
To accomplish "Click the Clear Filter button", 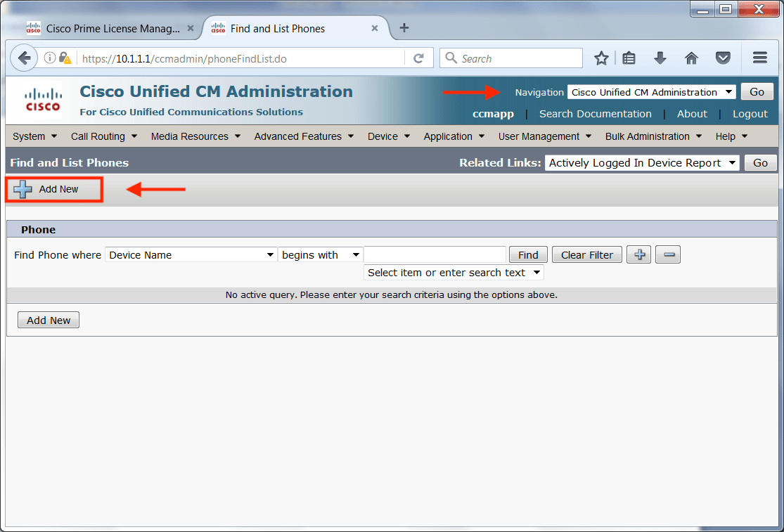I will (x=586, y=255).
